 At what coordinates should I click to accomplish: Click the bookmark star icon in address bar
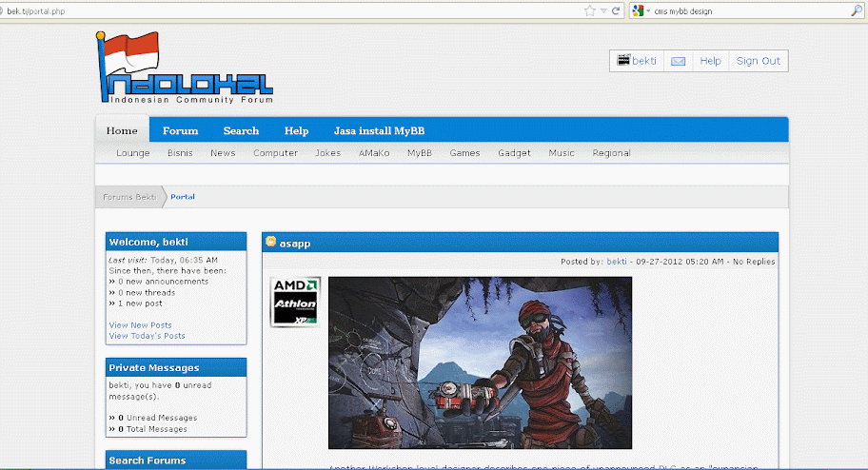pyautogui.click(x=589, y=11)
